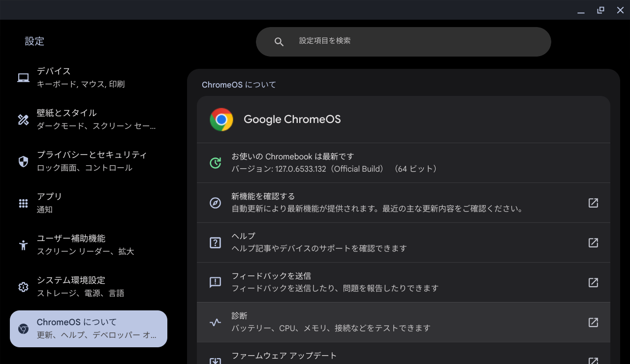This screenshot has height=364, width=630.
Task: Click the Google ChromeOS logo
Action: (x=221, y=119)
